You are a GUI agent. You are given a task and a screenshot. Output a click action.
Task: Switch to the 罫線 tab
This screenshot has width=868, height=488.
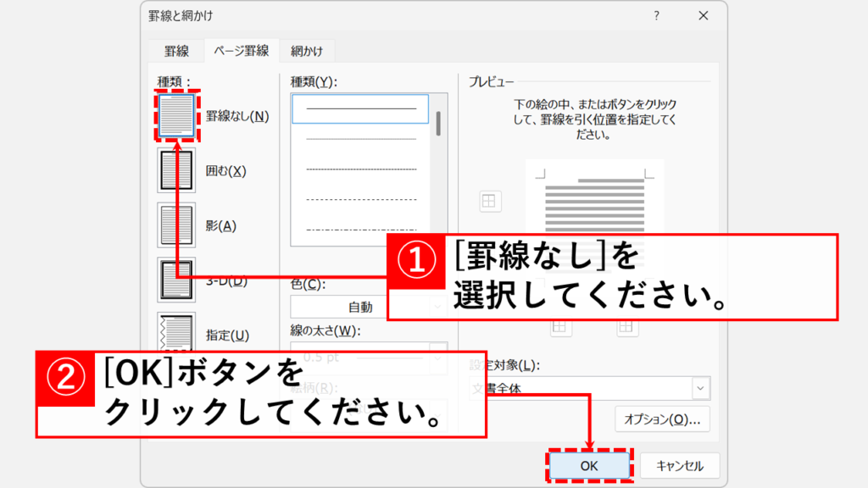pos(176,51)
